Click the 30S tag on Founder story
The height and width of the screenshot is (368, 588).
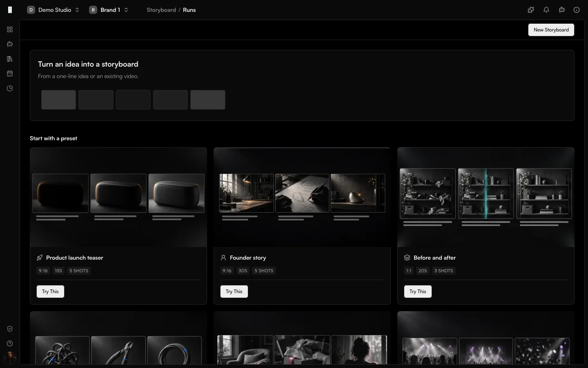243,271
